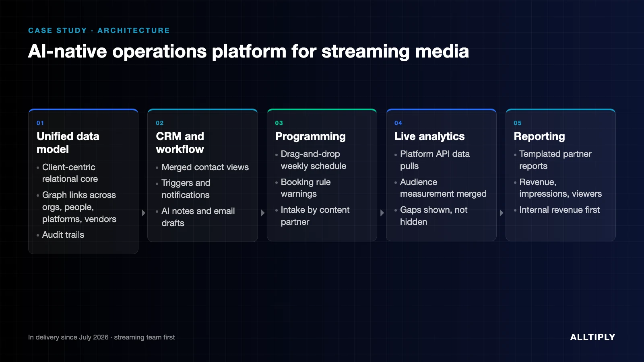Click the 'CASE STUDY · ARCHITECTURE' label
The image size is (644, 362).
point(99,31)
